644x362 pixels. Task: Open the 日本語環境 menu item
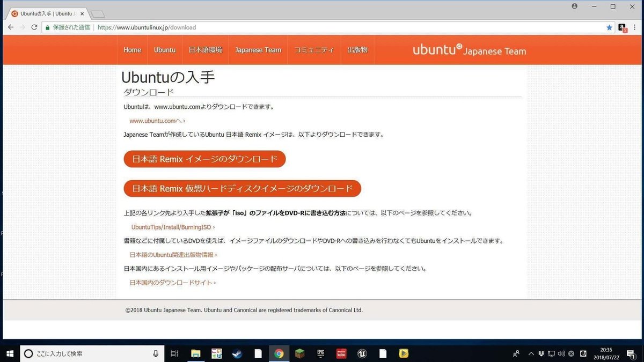pyautogui.click(x=205, y=50)
